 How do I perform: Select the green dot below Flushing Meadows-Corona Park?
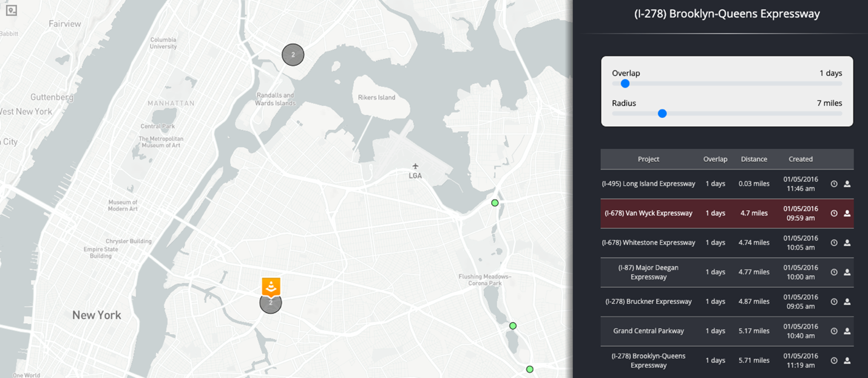(x=512, y=326)
